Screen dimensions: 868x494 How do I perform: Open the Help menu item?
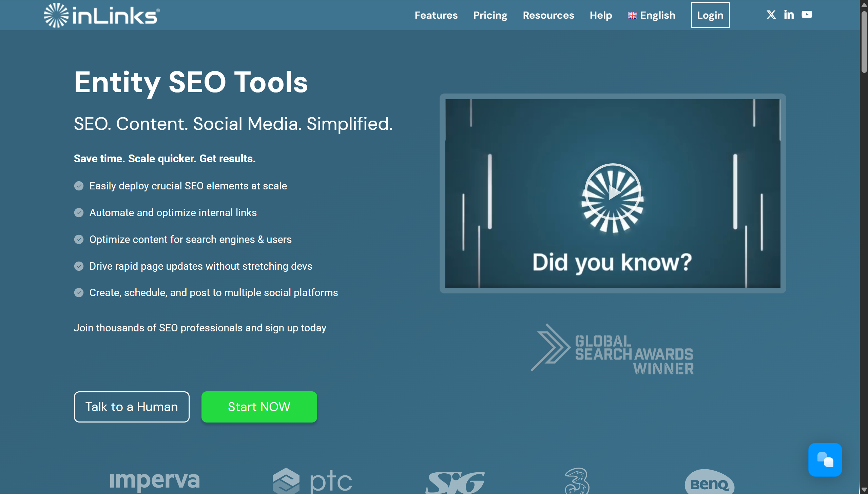pos(600,15)
